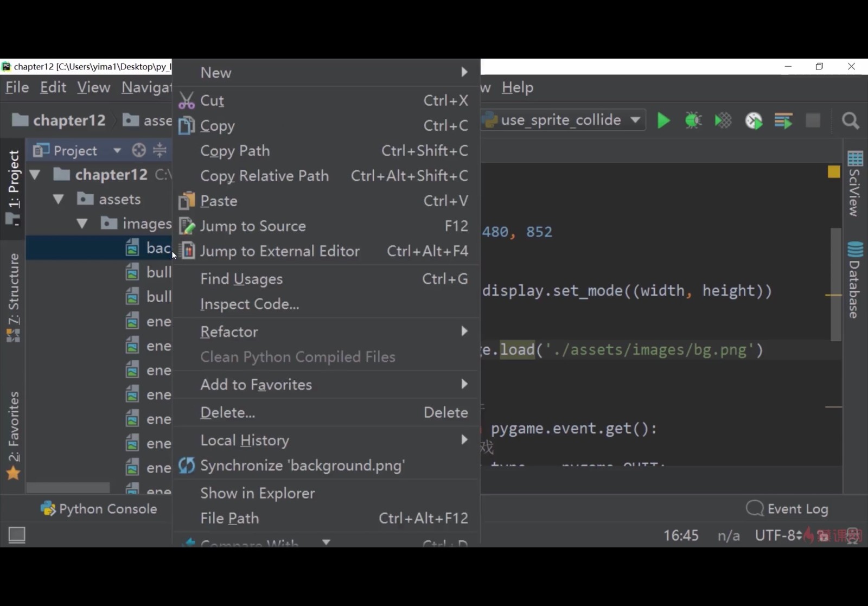Click the editor vertical scrollbar
The width and height of the screenshot is (868, 606).
(836, 284)
